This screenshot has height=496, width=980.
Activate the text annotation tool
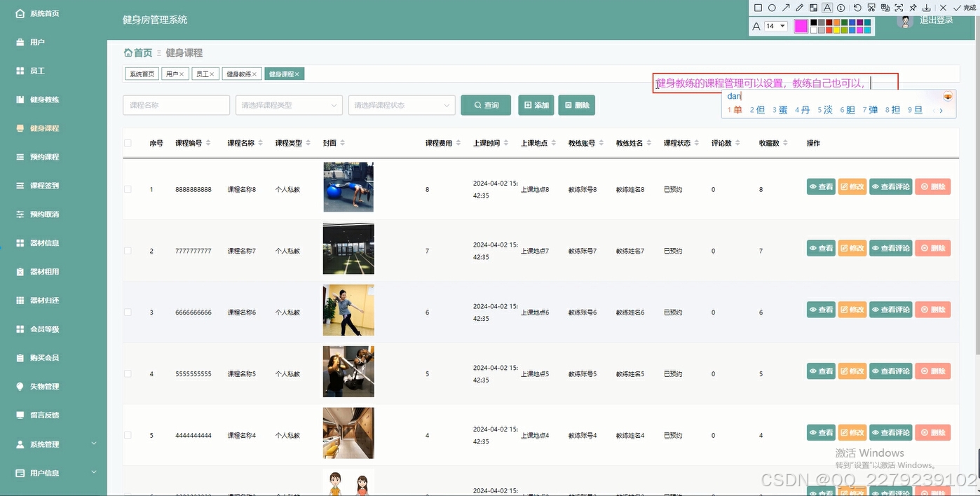pos(827,8)
